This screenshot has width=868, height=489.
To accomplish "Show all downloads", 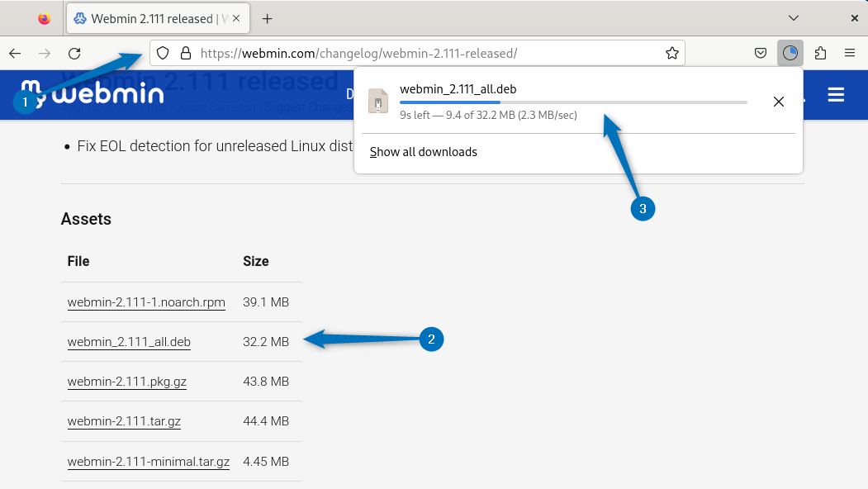I will click(423, 151).
